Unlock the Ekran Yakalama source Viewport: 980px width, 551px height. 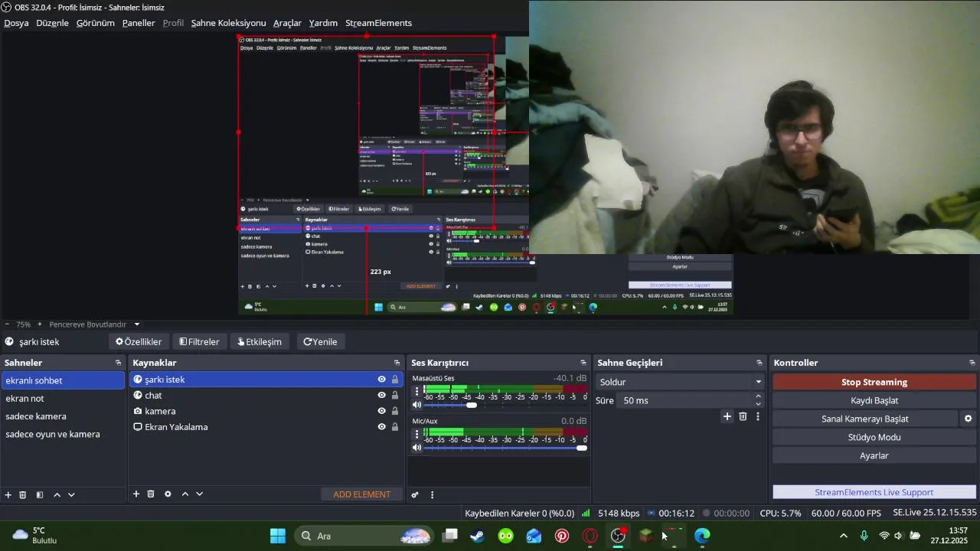(395, 427)
